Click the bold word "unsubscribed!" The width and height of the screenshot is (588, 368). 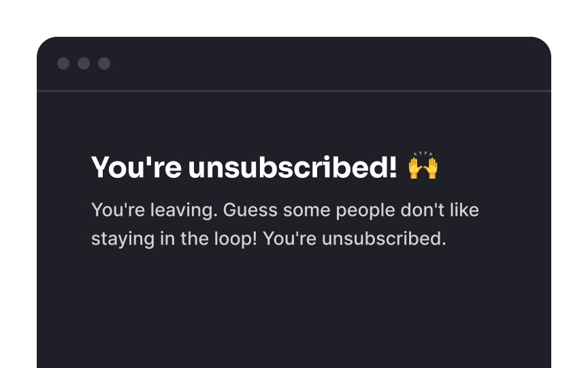293,167
